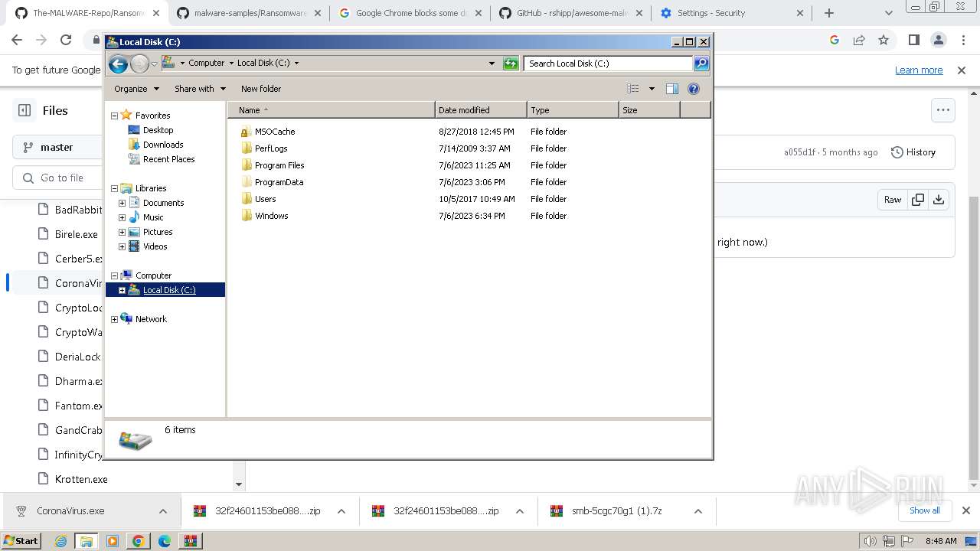This screenshot has height=551, width=980.
Task: Click Show all downloads button
Action: pyautogui.click(x=925, y=510)
